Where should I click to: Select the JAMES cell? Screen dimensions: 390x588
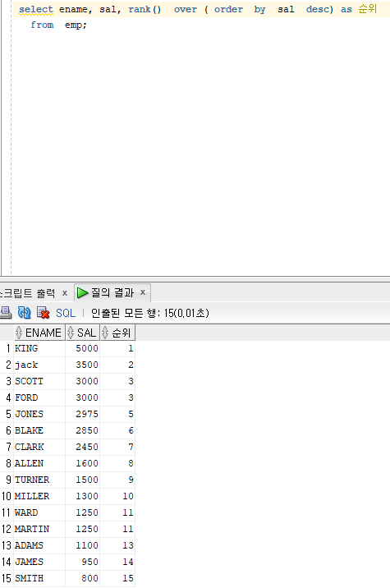[39, 562]
